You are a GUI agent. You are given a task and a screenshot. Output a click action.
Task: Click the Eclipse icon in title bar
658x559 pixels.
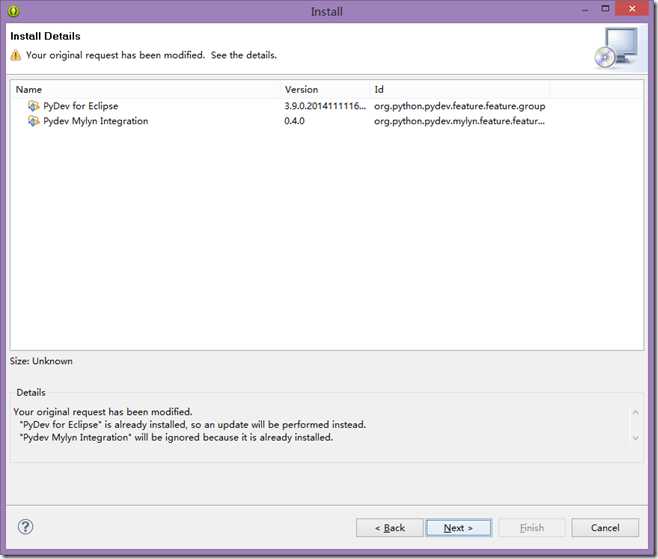click(13, 11)
